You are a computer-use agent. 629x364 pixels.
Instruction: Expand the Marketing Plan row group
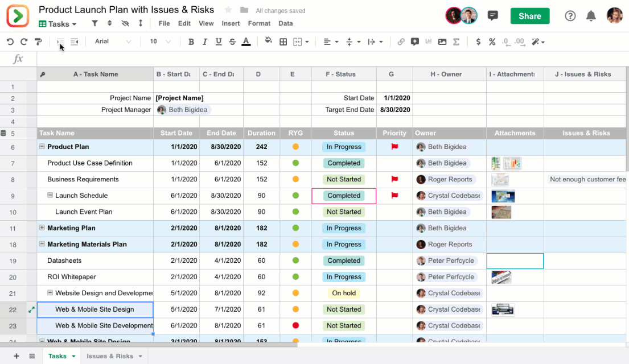tap(42, 228)
